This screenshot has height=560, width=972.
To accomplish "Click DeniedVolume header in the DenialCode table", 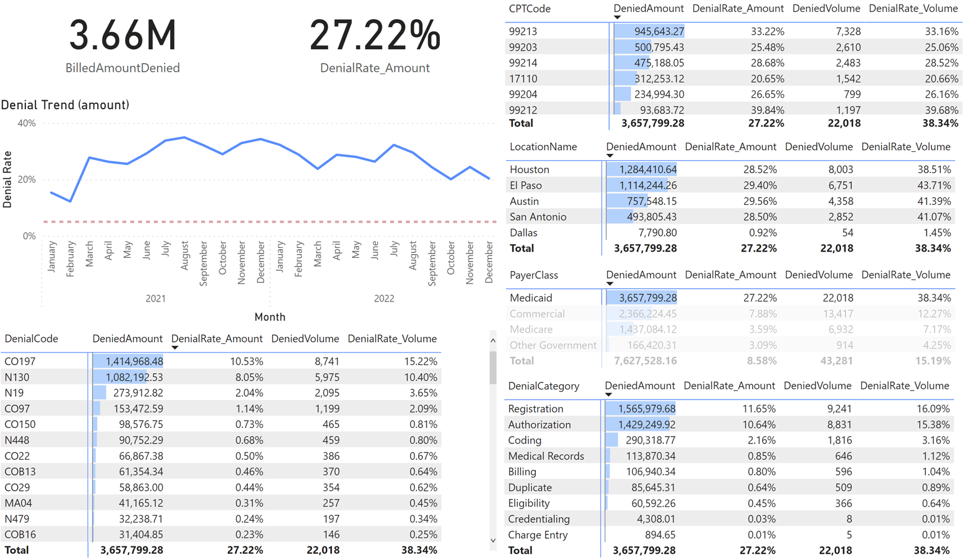I will (305, 339).
